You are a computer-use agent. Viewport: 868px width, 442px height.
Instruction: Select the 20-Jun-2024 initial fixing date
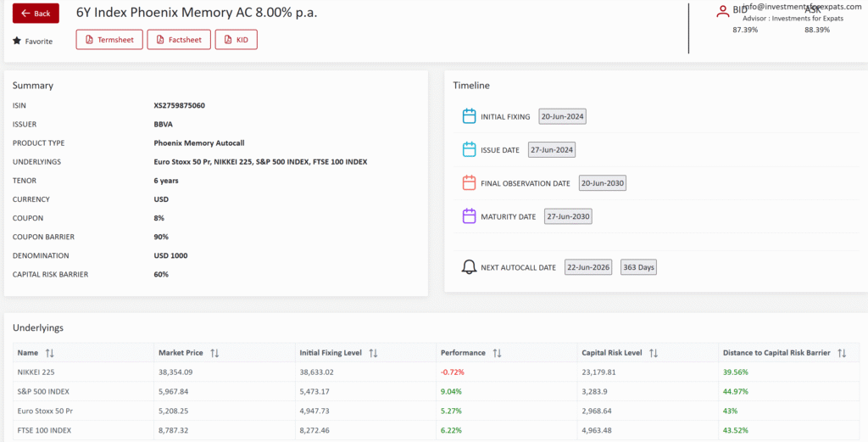point(563,116)
